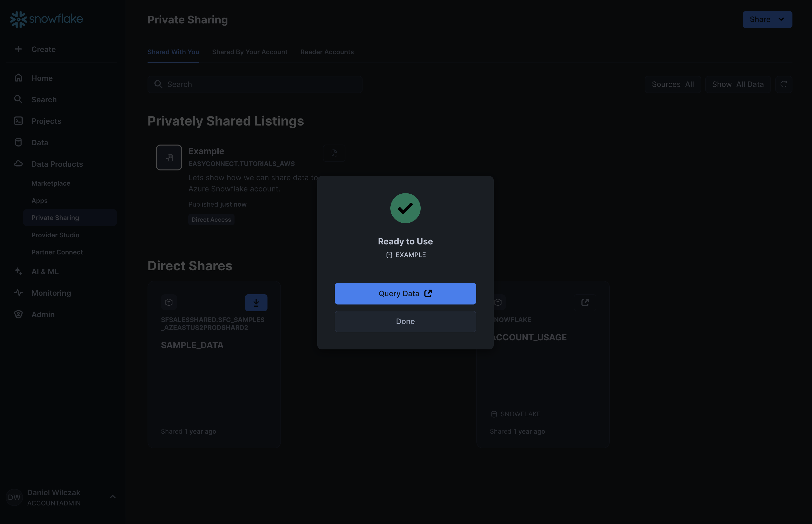Open the Sources All filter dropdown

pos(673,84)
